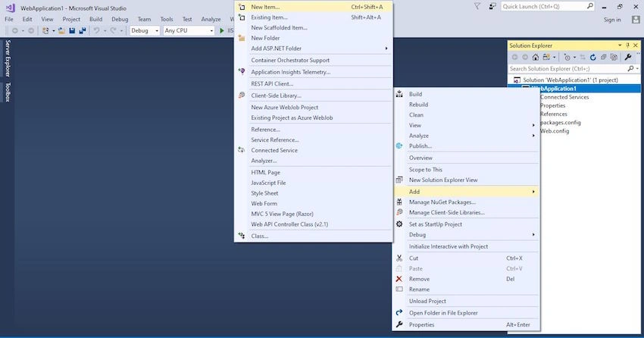This screenshot has width=644, height=338.
Task: Click the Undo arrow icon in toolbar
Action: tap(96, 31)
